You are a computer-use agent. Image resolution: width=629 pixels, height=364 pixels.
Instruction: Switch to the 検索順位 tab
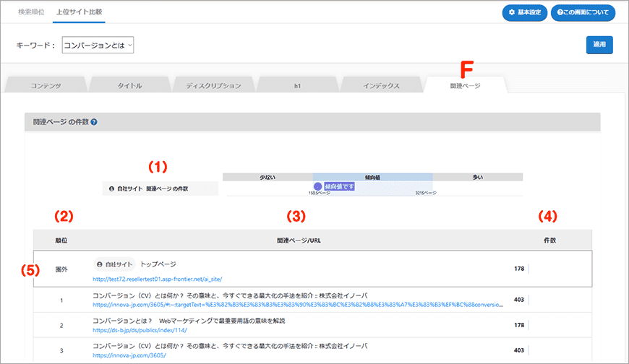(x=31, y=12)
